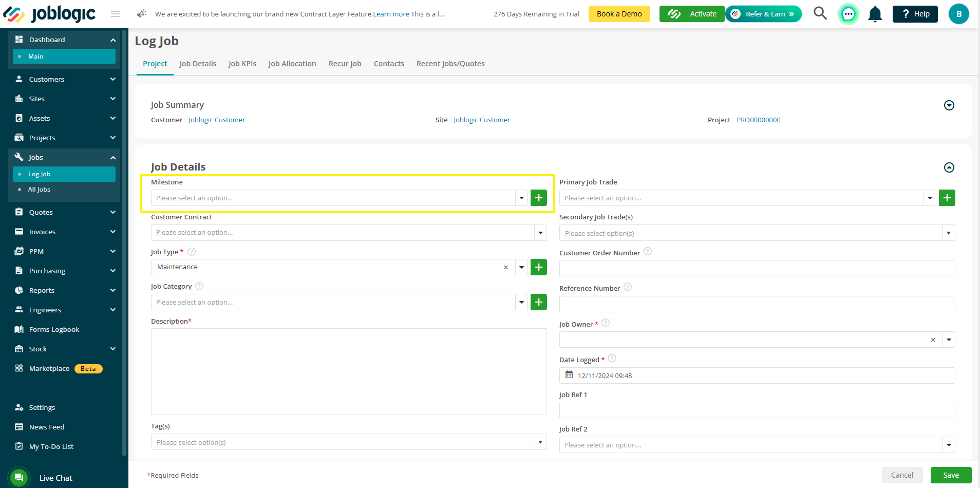Switch to the Job Details tab

click(x=198, y=64)
